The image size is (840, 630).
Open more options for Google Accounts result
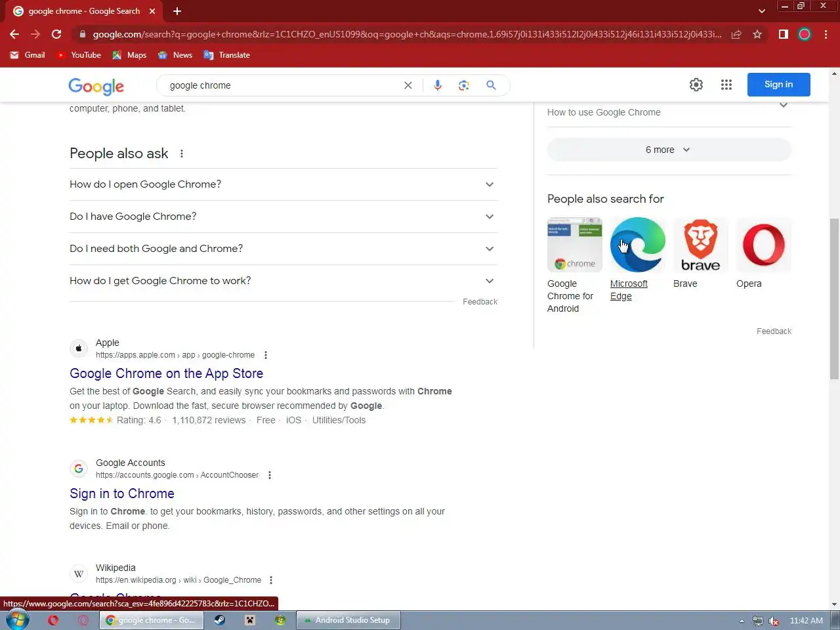pyautogui.click(x=270, y=475)
